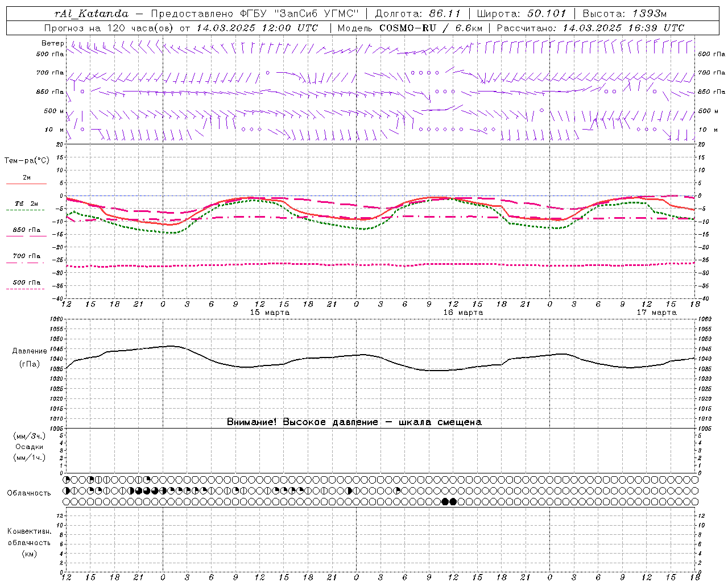Click the Td 2м dew point legend entry
Image resolution: width=728 pixels, height=582 pixels.
pos(26,203)
